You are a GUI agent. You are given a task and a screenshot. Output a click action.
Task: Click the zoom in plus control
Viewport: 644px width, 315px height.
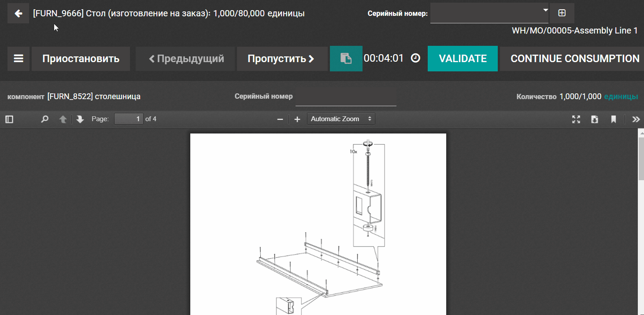pos(297,119)
